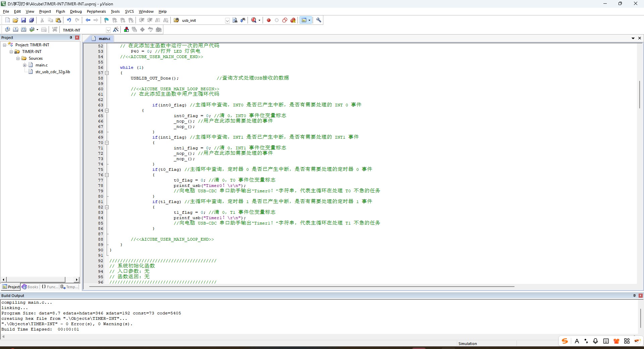The height and width of the screenshot is (349, 644).
Task: Click the Build target icon
Action: [15, 30]
